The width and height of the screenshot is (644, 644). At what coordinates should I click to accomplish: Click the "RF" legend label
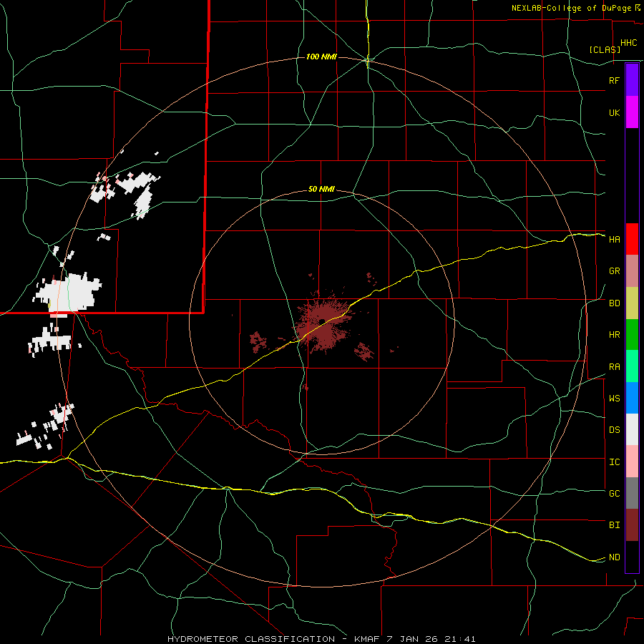(x=614, y=80)
